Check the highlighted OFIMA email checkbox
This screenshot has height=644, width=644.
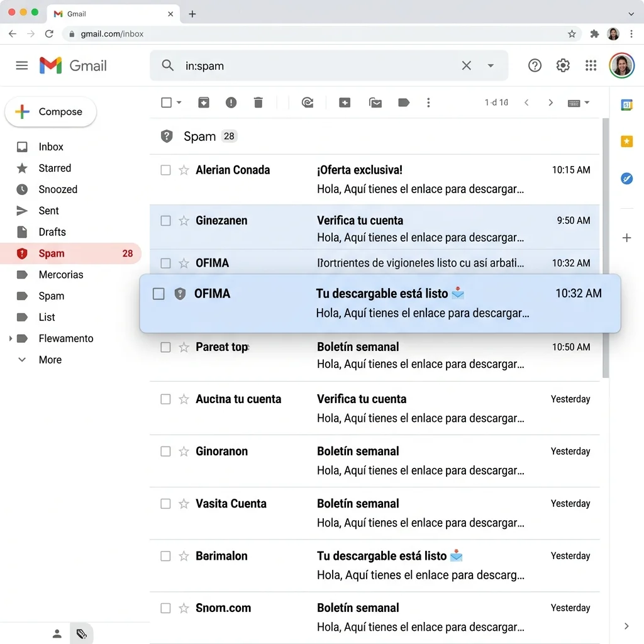pyautogui.click(x=158, y=294)
